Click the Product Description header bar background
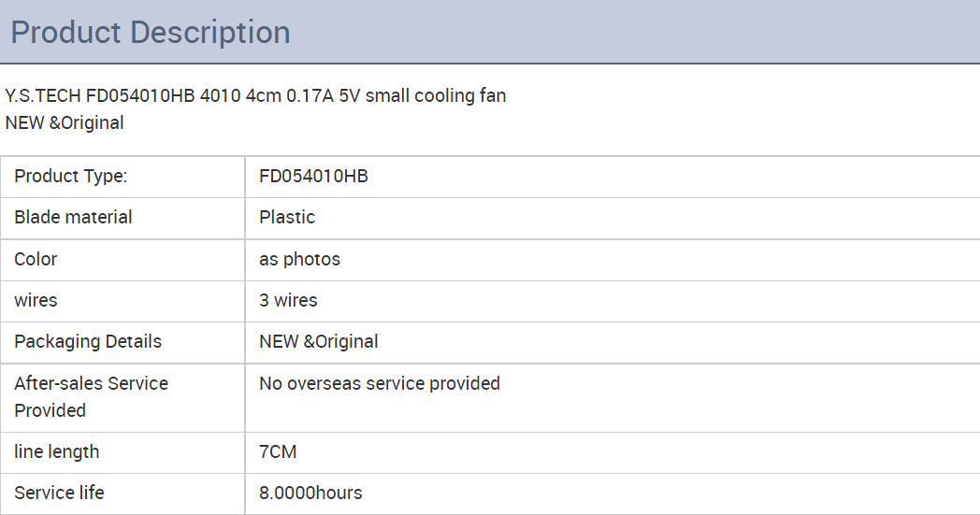Image resolution: width=980 pixels, height=515 pixels. point(625,31)
